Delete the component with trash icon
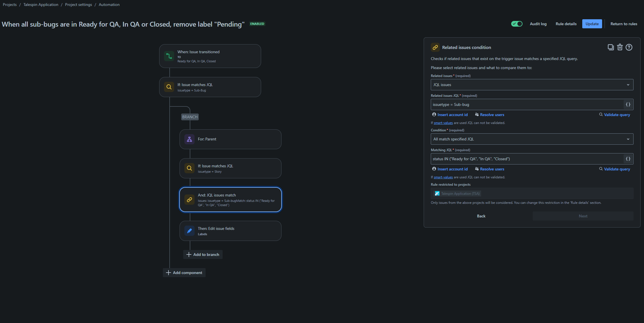 (x=620, y=47)
